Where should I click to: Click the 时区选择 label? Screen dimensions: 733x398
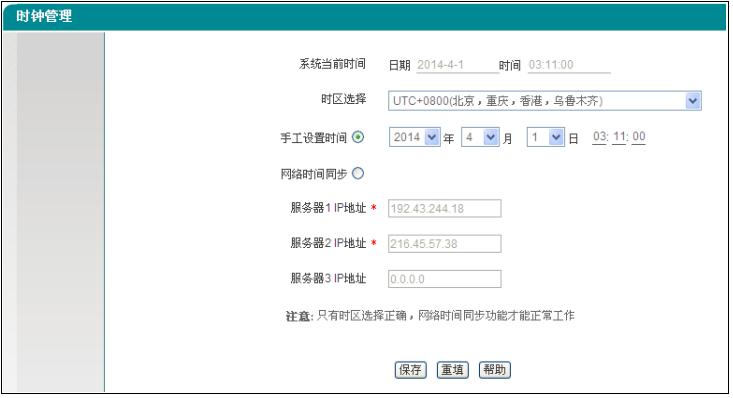pos(344,99)
